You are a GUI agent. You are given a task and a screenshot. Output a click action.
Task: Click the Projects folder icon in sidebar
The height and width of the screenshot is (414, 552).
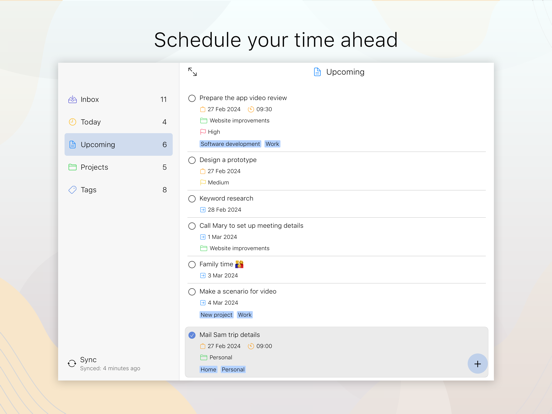pos(72,167)
